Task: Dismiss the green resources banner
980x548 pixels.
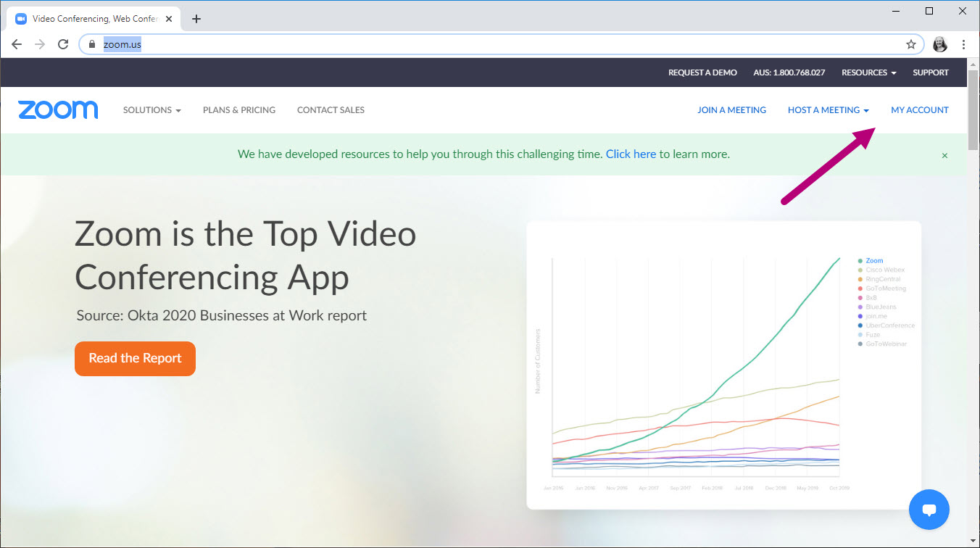Action: coord(944,155)
